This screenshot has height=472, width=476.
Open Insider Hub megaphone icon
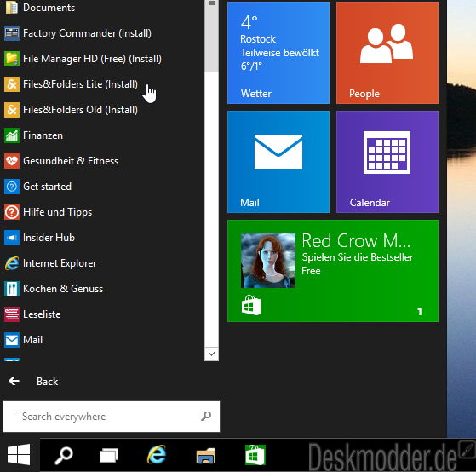coord(12,238)
